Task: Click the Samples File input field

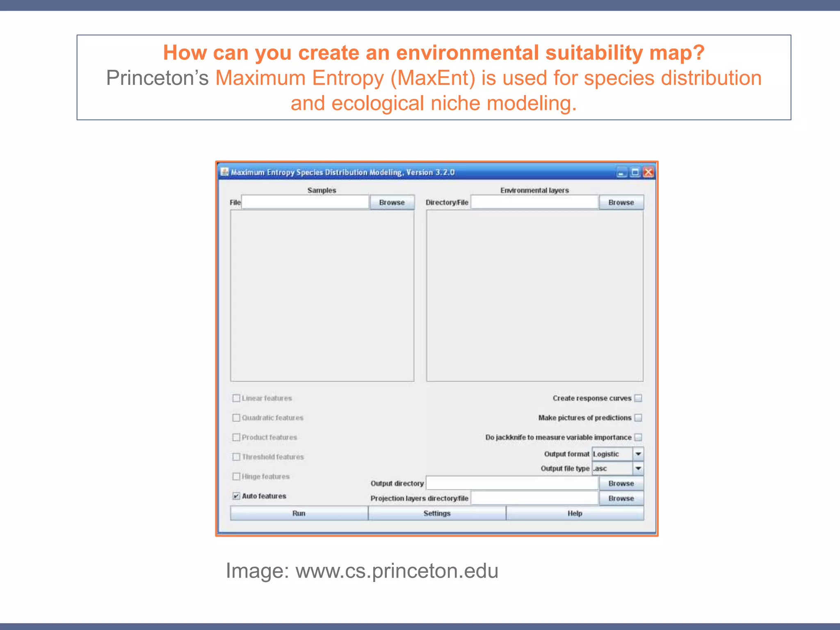Action: (305, 203)
